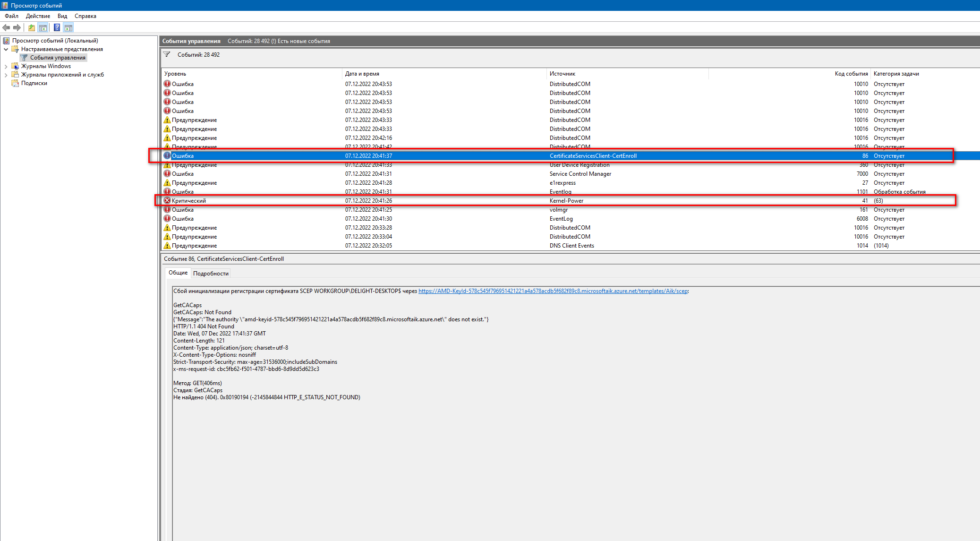Toggle the action pane toolbar icon

click(68, 27)
